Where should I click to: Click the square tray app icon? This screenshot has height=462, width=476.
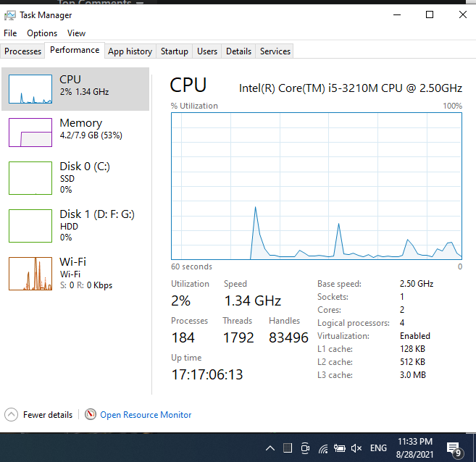pos(287,448)
